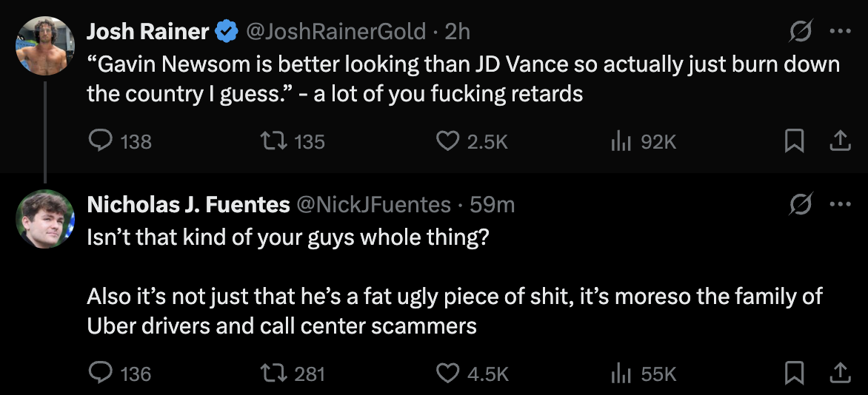The width and height of the screenshot is (868, 395).
Task: Like the post with 2.5K likes
Action: tap(447, 141)
